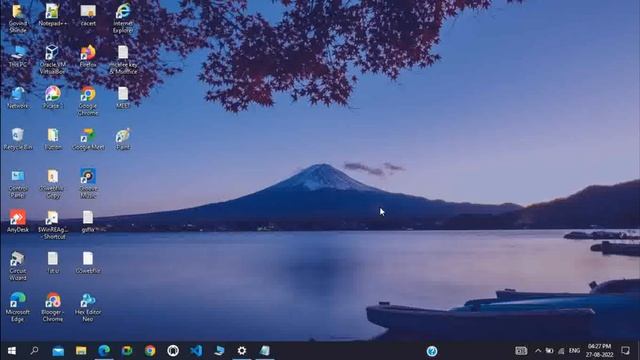Select the Network desktop icon

tap(18, 98)
